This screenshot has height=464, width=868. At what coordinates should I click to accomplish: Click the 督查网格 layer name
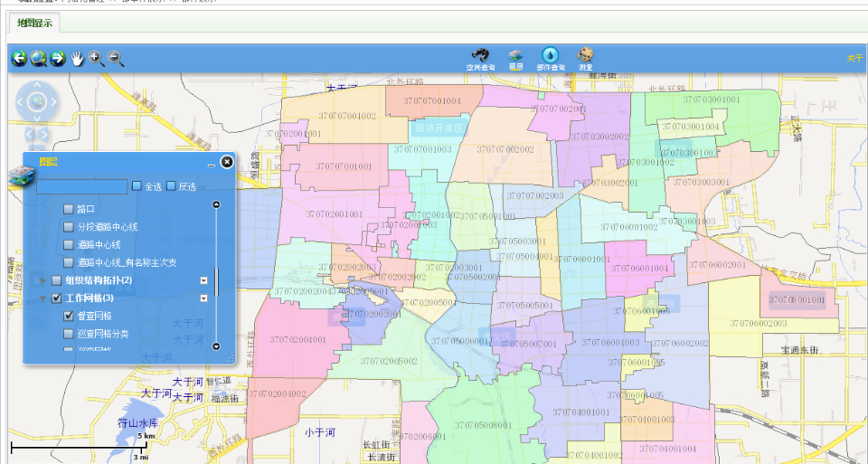pyautogui.click(x=94, y=317)
